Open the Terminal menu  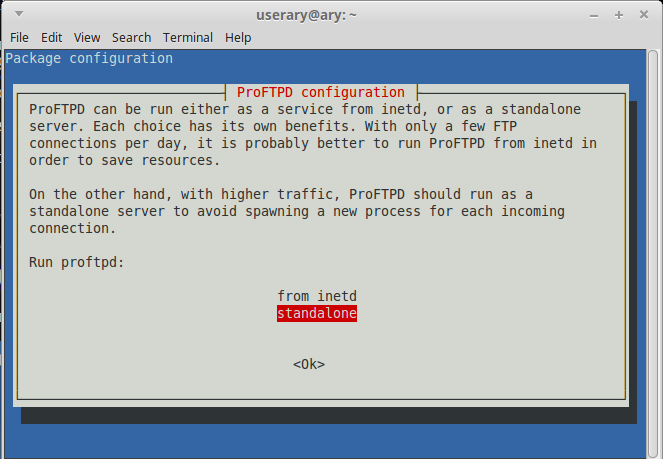[x=188, y=38]
